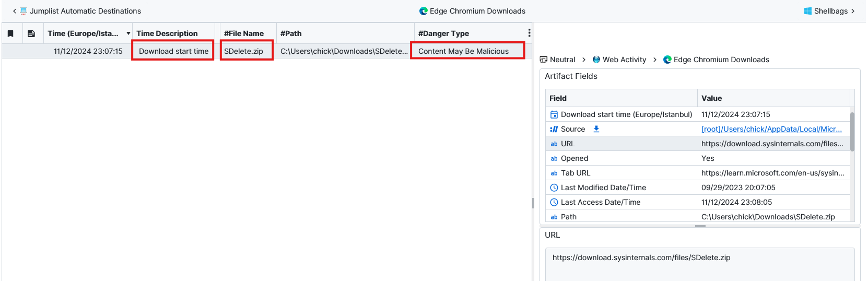Click the calendar icon beside Download start time
This screenshot has width=868, height=281.
point(554,114)
